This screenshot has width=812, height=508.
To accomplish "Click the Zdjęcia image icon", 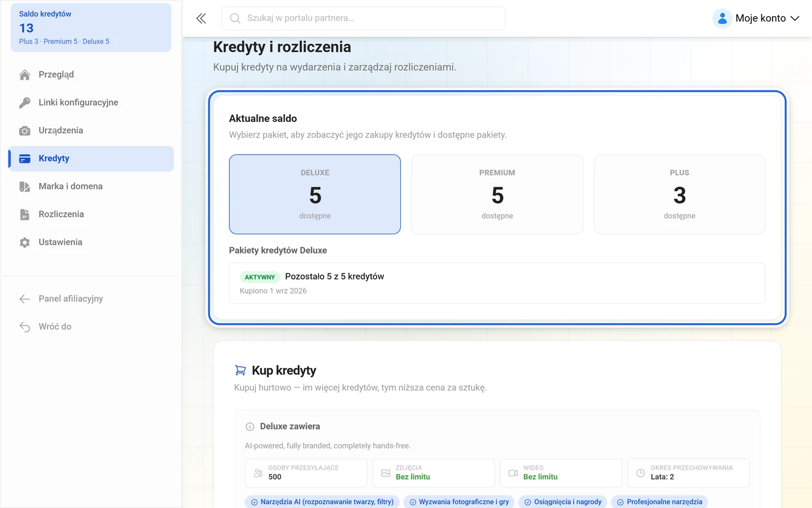I will 386,473.
